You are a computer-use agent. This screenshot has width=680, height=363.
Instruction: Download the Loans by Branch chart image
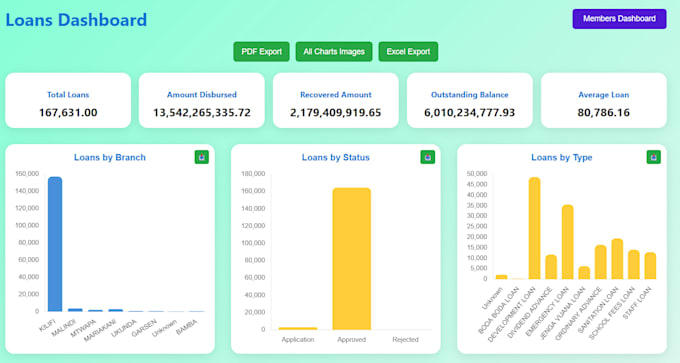[x=202, y=157]
